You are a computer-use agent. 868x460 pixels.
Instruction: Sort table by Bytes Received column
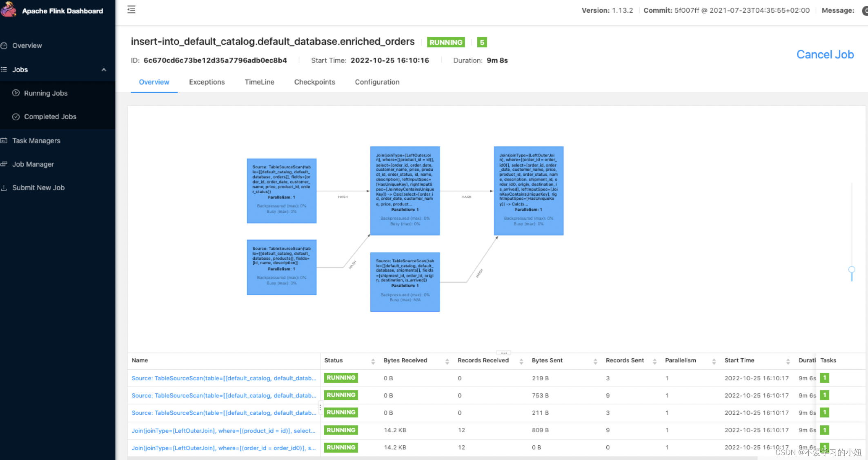[x=447, y=361]
